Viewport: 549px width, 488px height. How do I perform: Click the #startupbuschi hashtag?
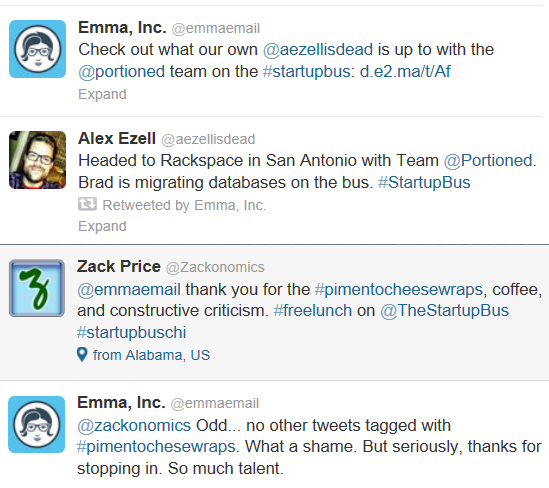tap(132, 333)
